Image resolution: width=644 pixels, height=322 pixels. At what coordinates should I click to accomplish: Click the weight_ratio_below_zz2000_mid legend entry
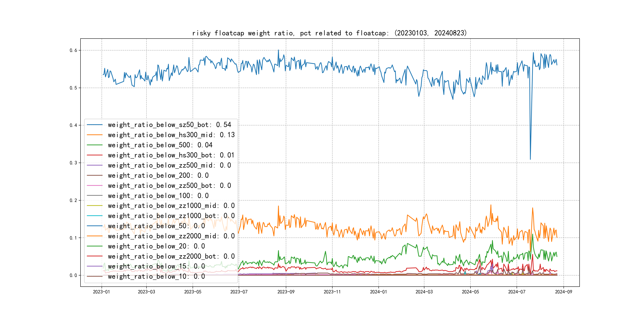pyautogui.click(x=171, y=236)
